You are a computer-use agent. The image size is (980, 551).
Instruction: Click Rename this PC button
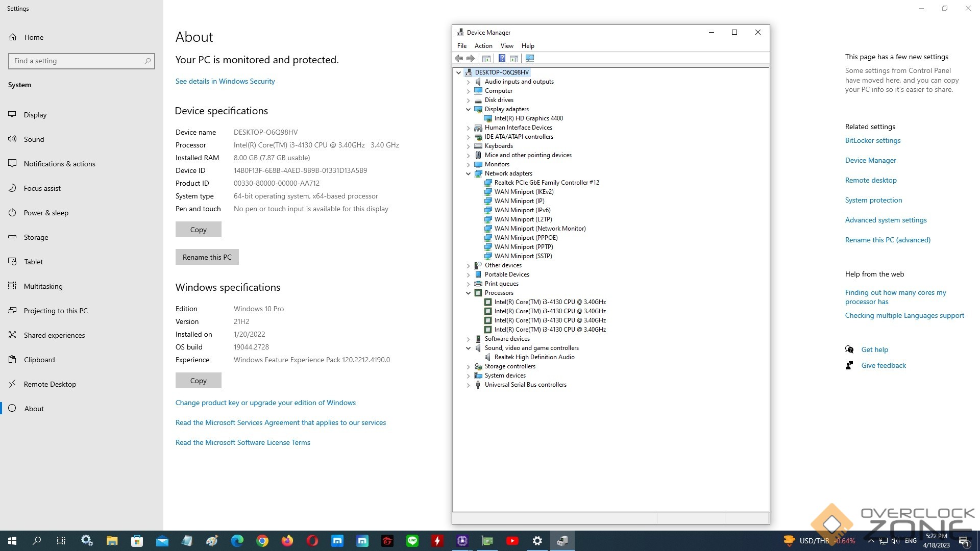[x=207, y=257]
